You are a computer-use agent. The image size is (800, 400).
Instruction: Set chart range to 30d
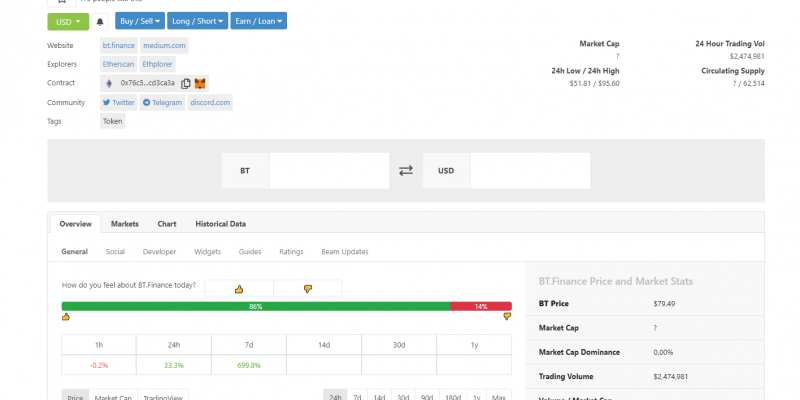point(403,397)
